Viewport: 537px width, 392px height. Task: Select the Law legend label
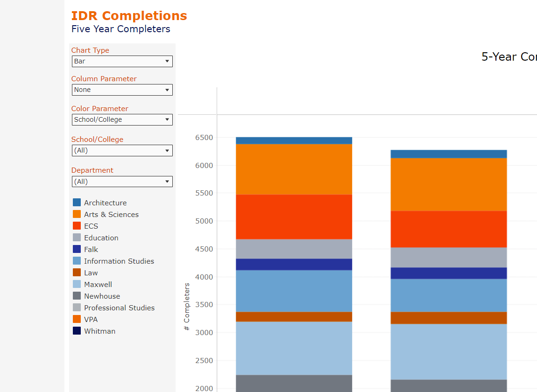coord(91,273)
